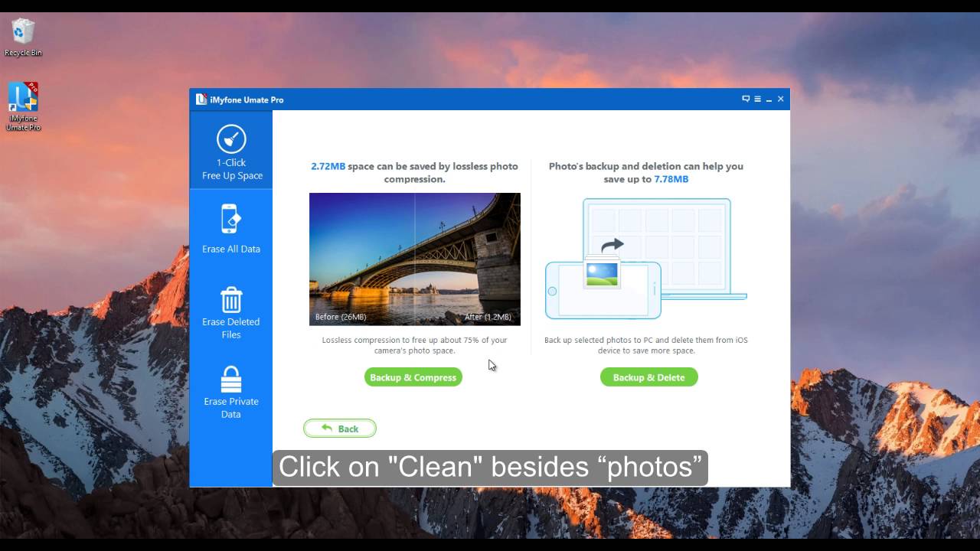Click the Backup & Compress button
Image resolution: width=980 pixels, height=551 pixels.
click(x=413, y=377)
